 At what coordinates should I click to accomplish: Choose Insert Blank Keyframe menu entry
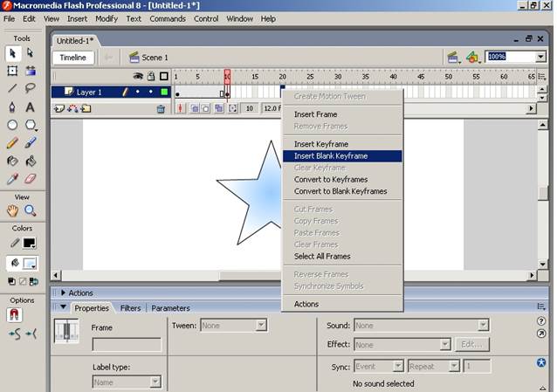click(342, 156)
